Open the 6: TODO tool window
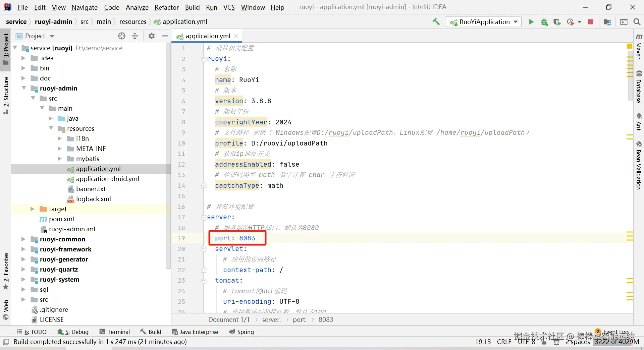Viewport: 644px width, 350px height. point(32,332)
